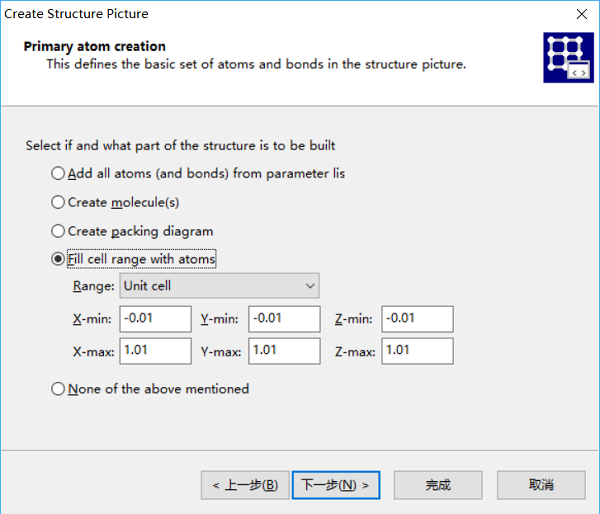Viewport: 600px width, 514px height.
Task: Cancel the wizard with 取消 button
Action: pyautogui.click(x=541, y=485)
